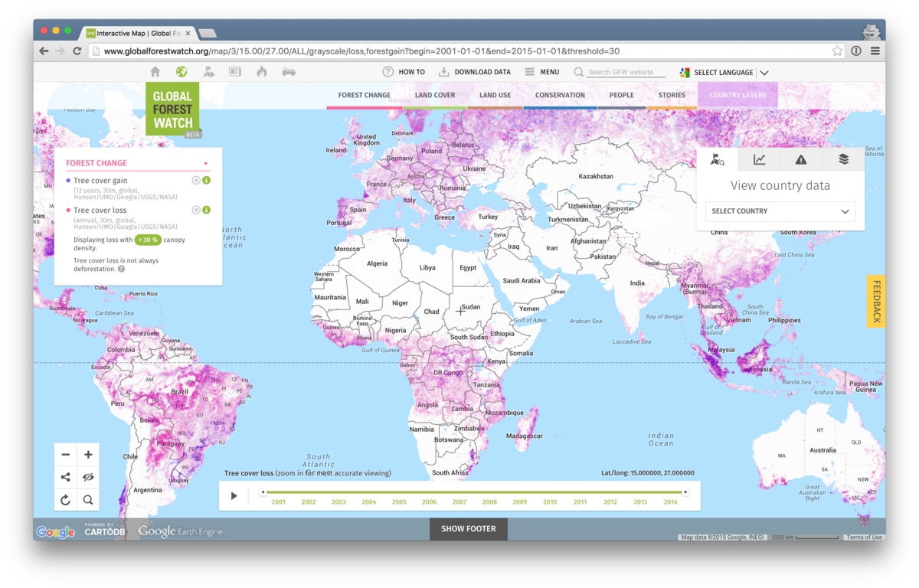Open the analysis chart panel tab
919x588 pixels.
[x=759, y=159]
